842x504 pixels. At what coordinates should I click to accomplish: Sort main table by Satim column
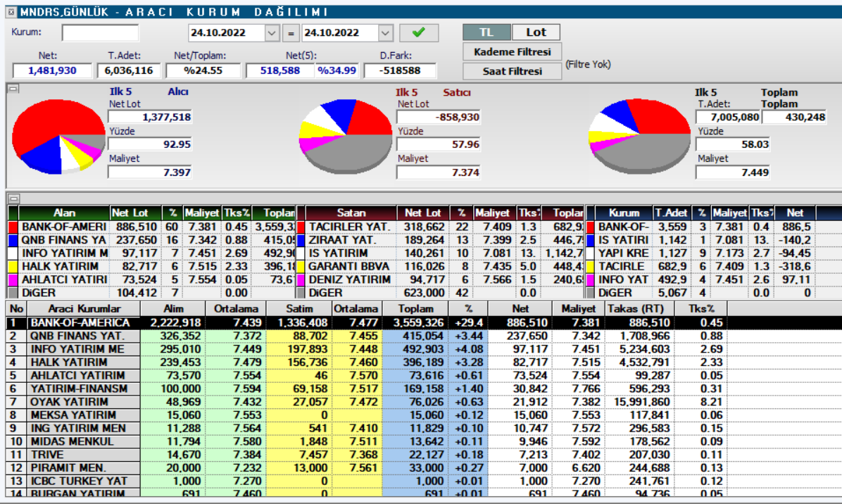point(299,308)
